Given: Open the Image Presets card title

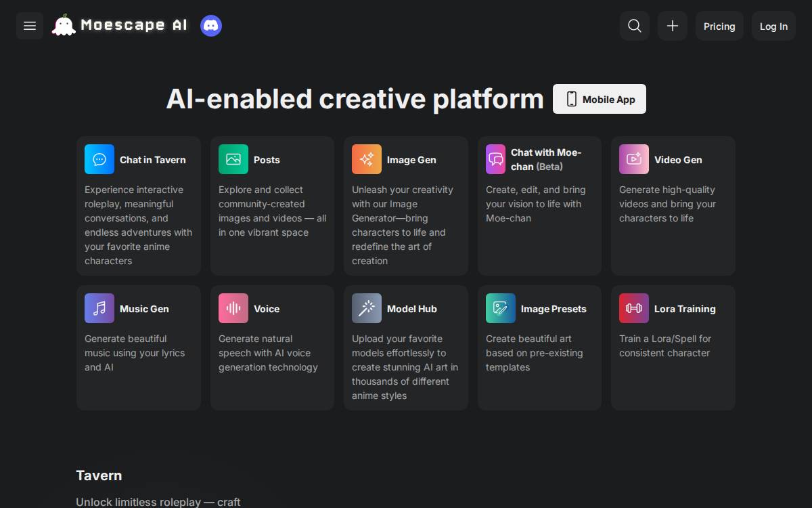Looking at the screenshot, I should [554, 309].
